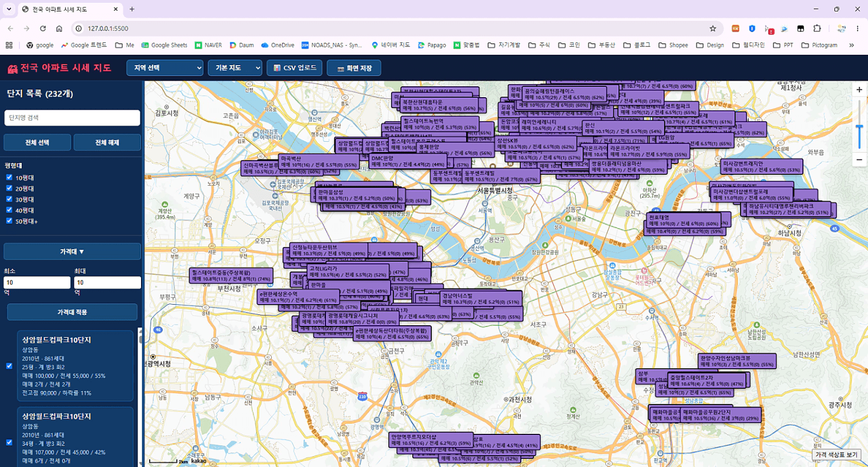Click the 최소 minimum price field
868x467 pixels.
click(37, 282)
